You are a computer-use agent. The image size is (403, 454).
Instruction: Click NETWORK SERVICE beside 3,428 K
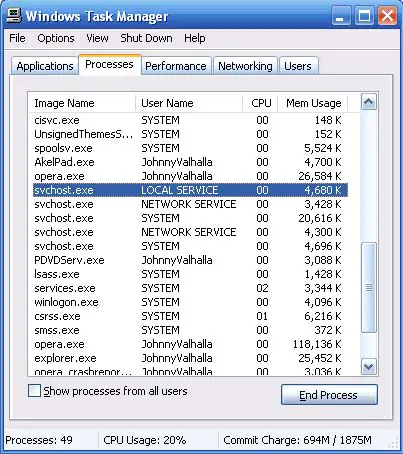tap(189, 204)
